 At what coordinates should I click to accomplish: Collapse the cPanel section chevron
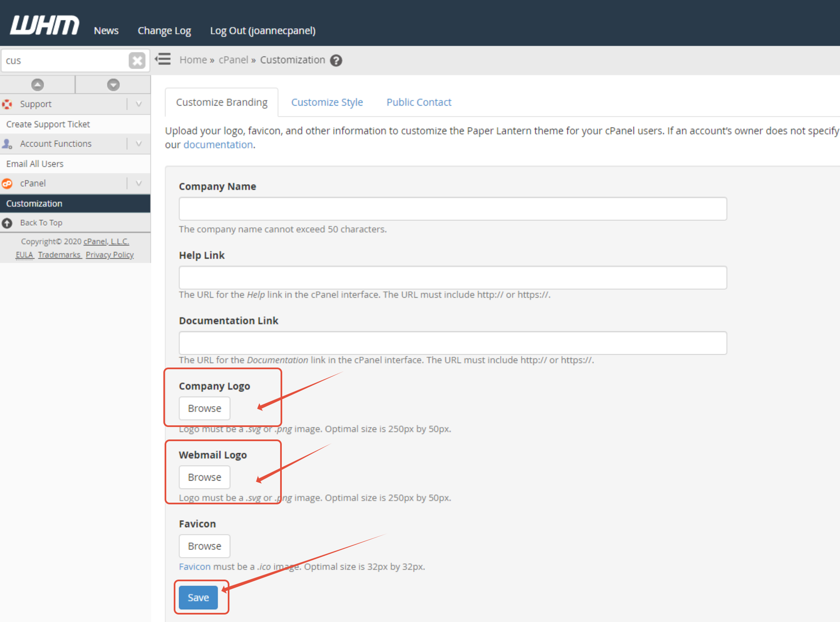[139, 183]
